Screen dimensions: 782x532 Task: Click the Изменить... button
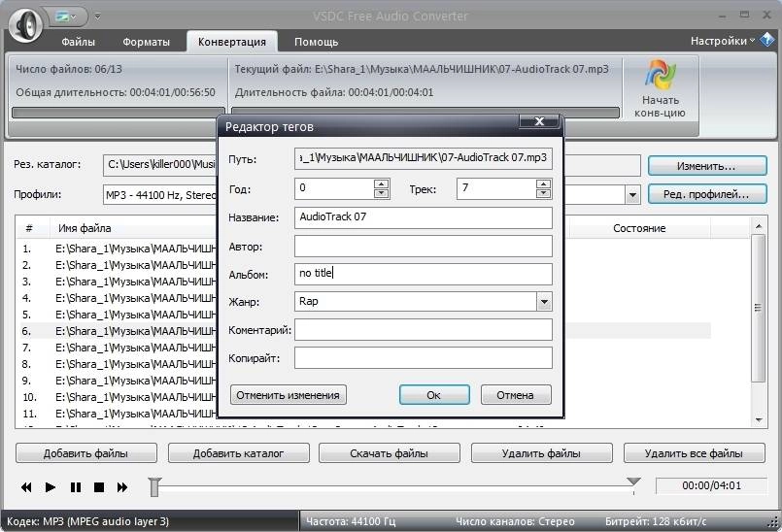[707, 166]
